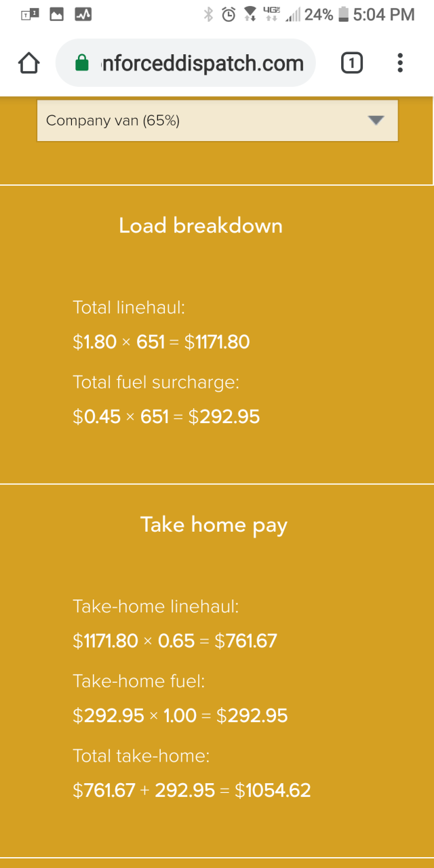Tap the 5:04 PM clock
Viewport: 434px width, 868px height.
point(384,14)
